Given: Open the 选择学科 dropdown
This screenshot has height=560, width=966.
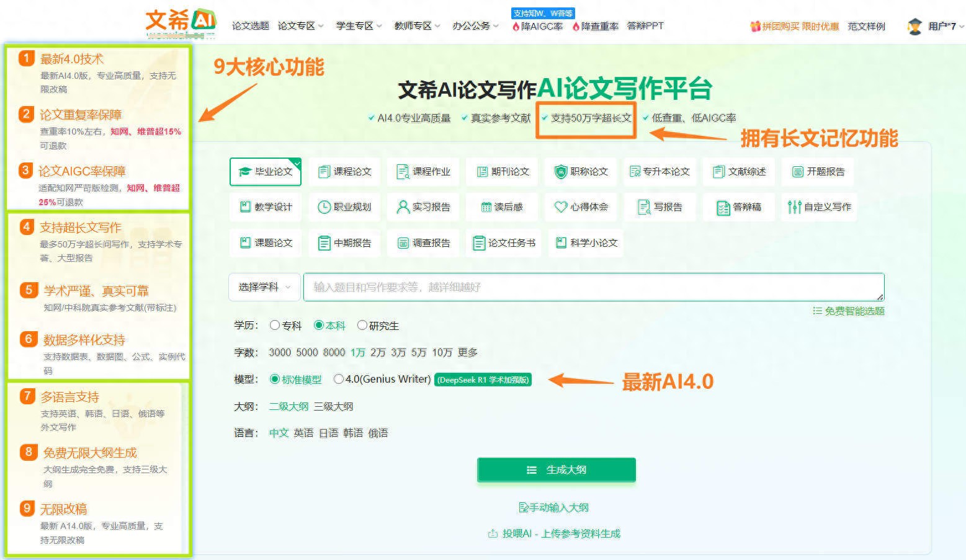Looking at the screenshot, I should [x=264, y=287].
